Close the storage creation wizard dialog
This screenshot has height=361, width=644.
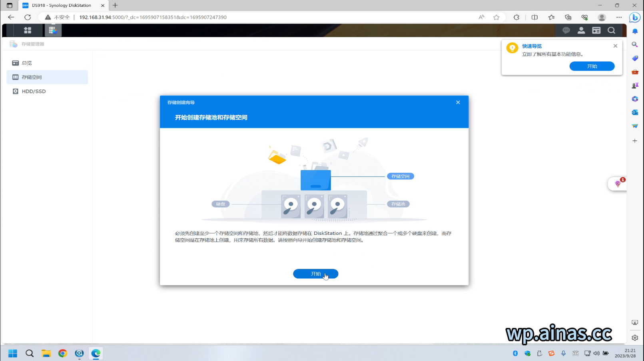(458, 102)
